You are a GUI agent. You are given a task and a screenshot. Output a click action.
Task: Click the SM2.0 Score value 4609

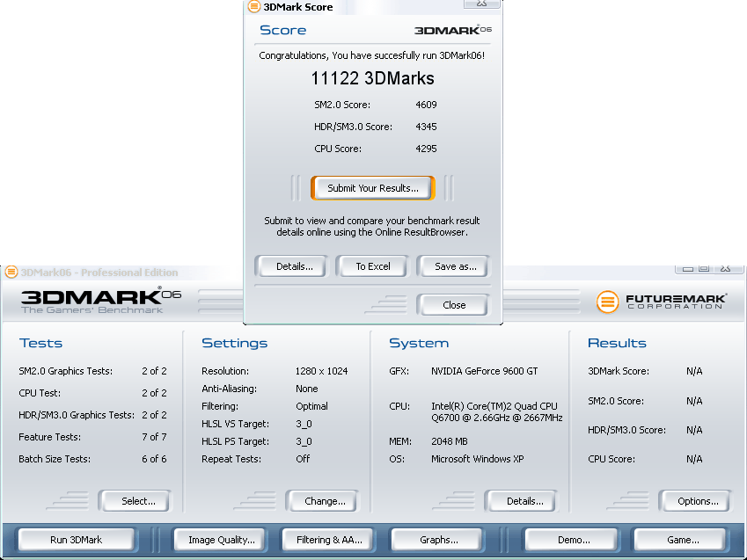coord(426,105)
